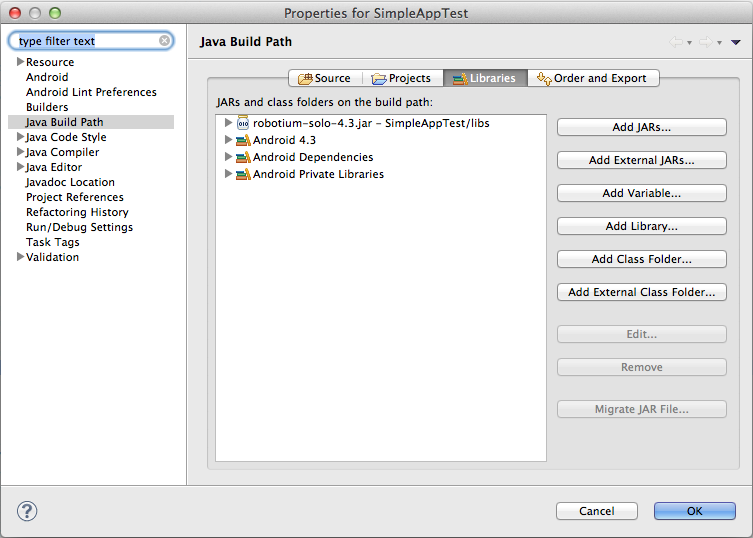Click the Add External JARs button
The image size is (753, 538).
[x=641, y=160]
